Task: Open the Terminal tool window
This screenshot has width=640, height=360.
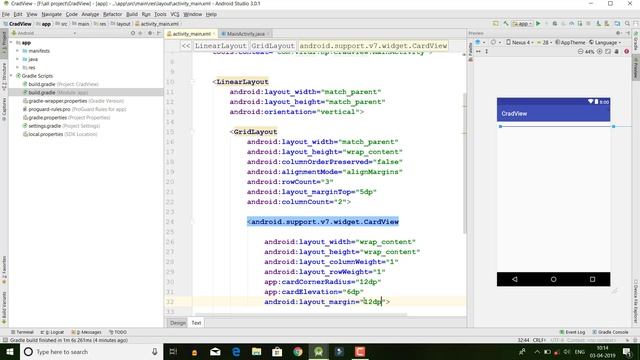Action: [22, 332]
